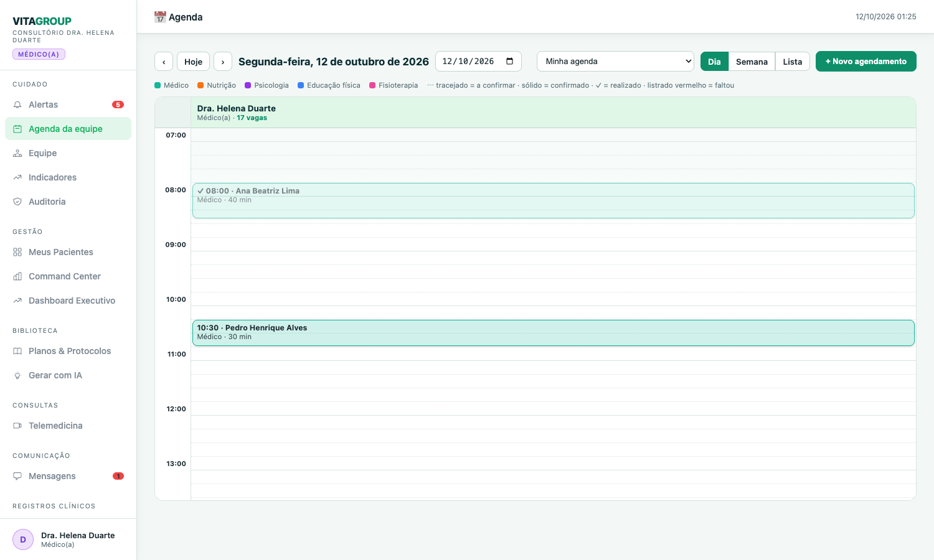Expand the Minha agenda dropdown
The width and height of the screenshot is (934, 560).
tap(615, 61)
